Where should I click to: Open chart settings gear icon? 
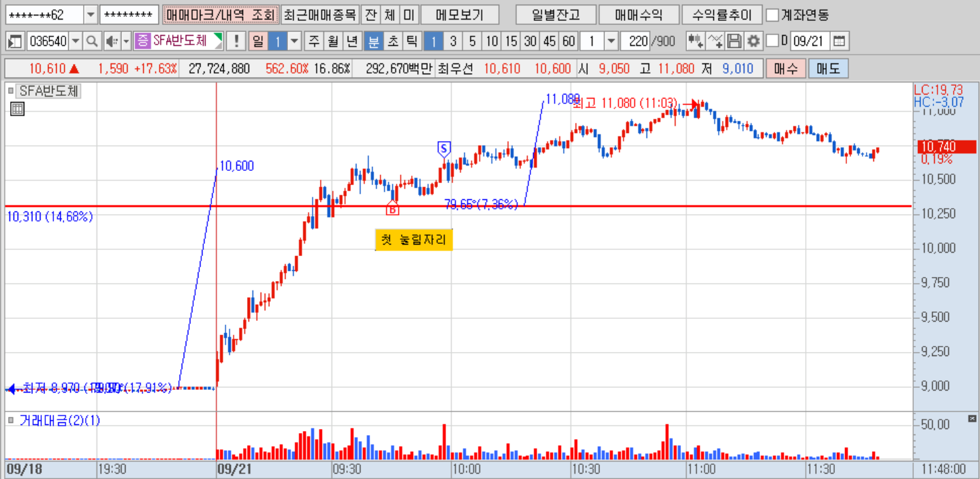753,41
